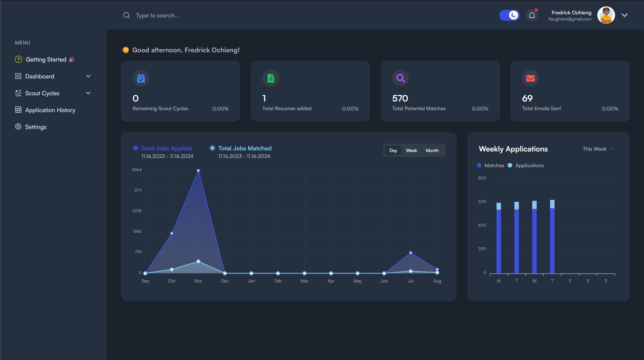Click the Application History table icon

(18, 110)
